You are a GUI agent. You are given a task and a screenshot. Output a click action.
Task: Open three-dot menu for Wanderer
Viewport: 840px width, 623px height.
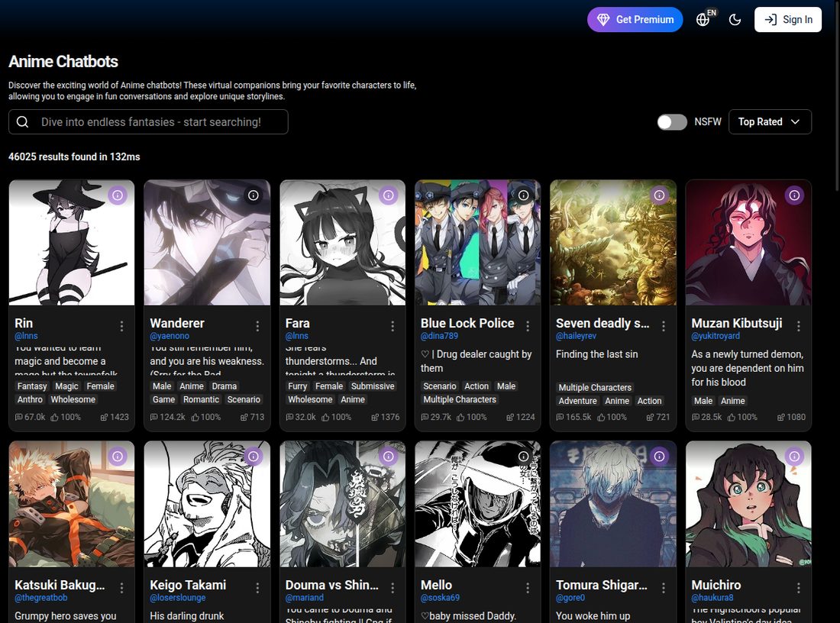(257, 326)
